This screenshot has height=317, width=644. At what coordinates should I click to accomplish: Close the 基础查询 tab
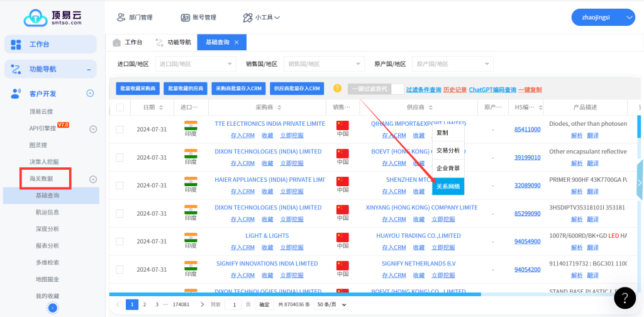(236, 42)
